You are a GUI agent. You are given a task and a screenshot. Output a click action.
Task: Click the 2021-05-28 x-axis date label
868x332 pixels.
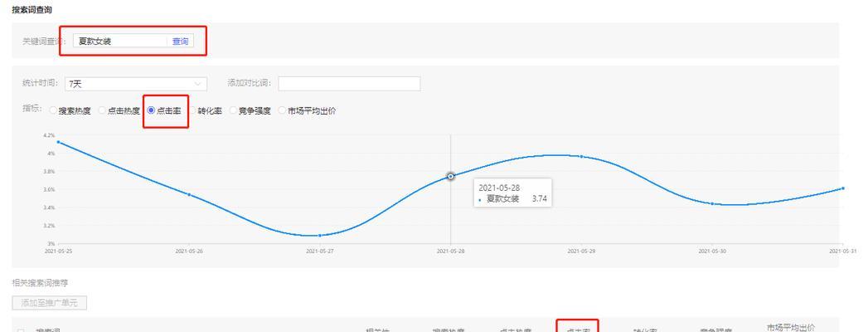(x=451, y=251)
